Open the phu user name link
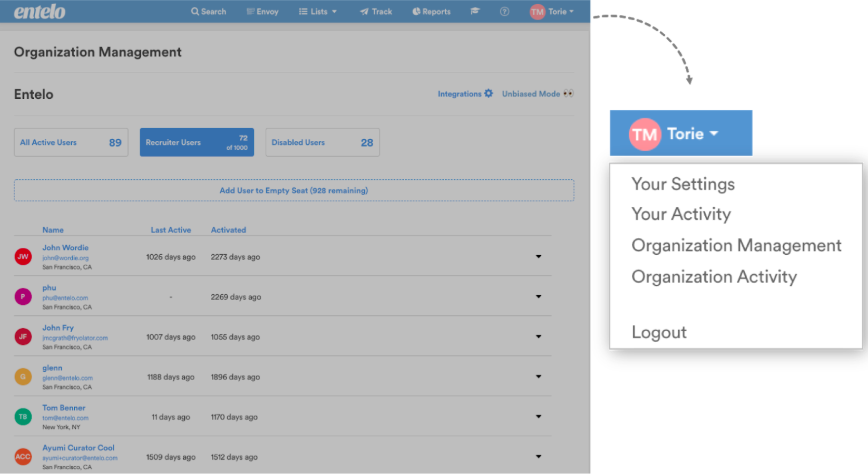This screenshot has height=475, width=868. click(49, 288)
